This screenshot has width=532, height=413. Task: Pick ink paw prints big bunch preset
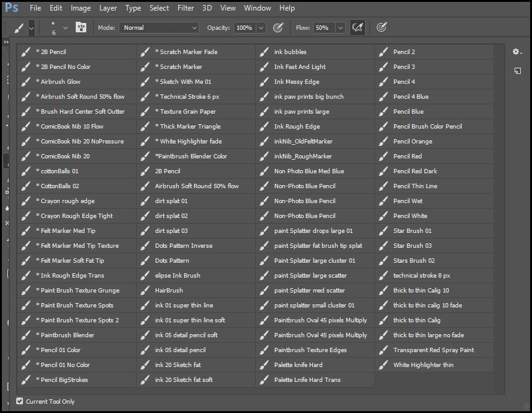click(315, 97)
